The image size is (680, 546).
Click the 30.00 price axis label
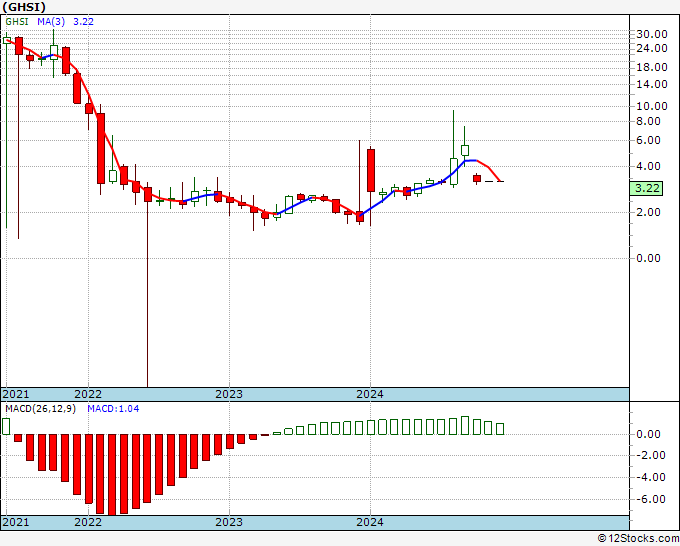pyautogui.click(x=651, y=34)
